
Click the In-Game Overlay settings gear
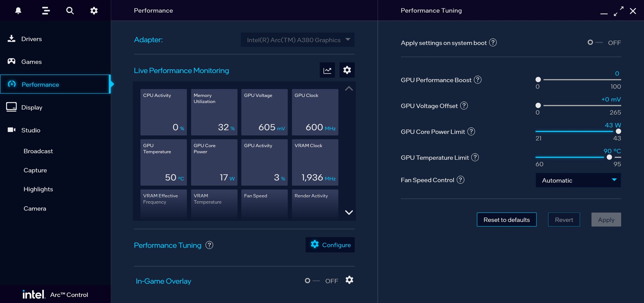349,280
